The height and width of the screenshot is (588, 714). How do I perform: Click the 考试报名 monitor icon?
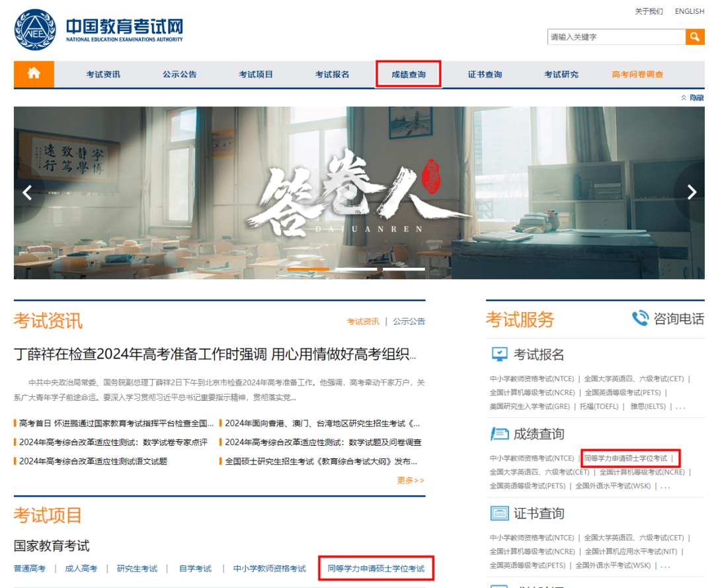click(499, 355)
